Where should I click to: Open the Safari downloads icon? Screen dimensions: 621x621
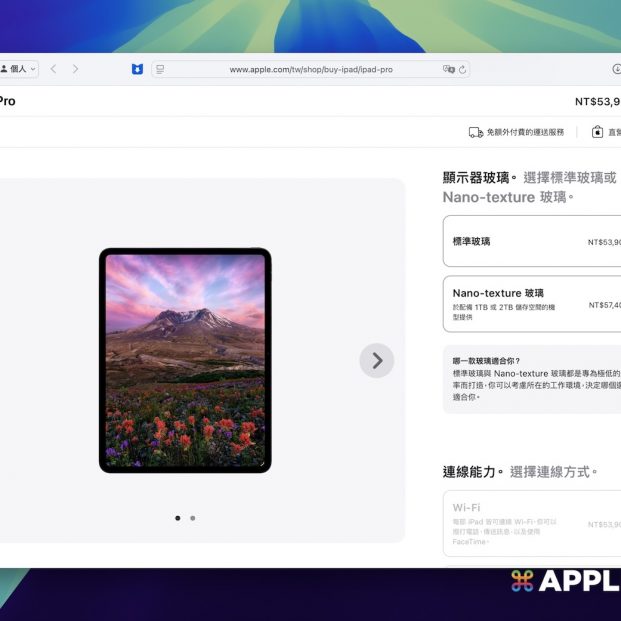(x=615, y=69)
